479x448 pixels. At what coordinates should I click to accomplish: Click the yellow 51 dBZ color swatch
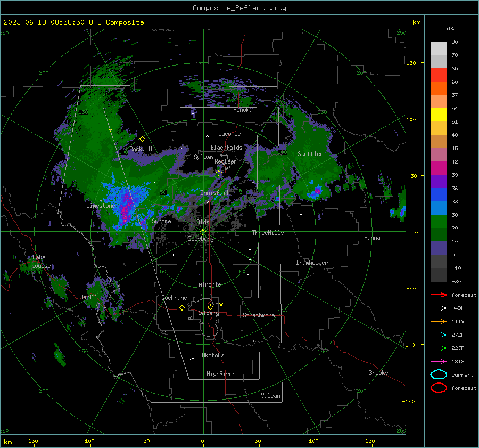tap(439, 115)
